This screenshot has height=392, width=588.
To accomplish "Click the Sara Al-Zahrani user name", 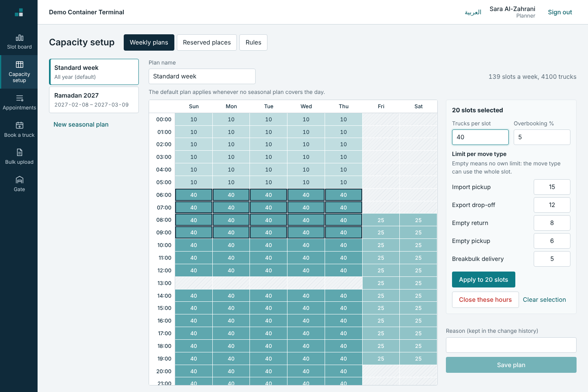I will tap(512, 9).
